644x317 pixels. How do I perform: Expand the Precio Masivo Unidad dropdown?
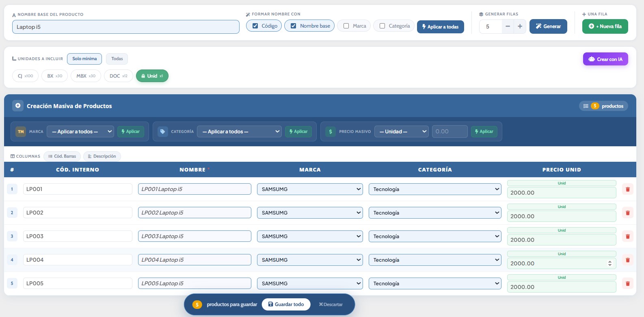(x=401, y=132)
